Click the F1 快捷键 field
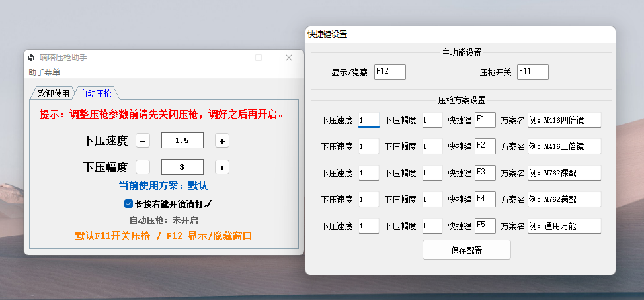This screenshot has width=644, height=300. (485, 120)
